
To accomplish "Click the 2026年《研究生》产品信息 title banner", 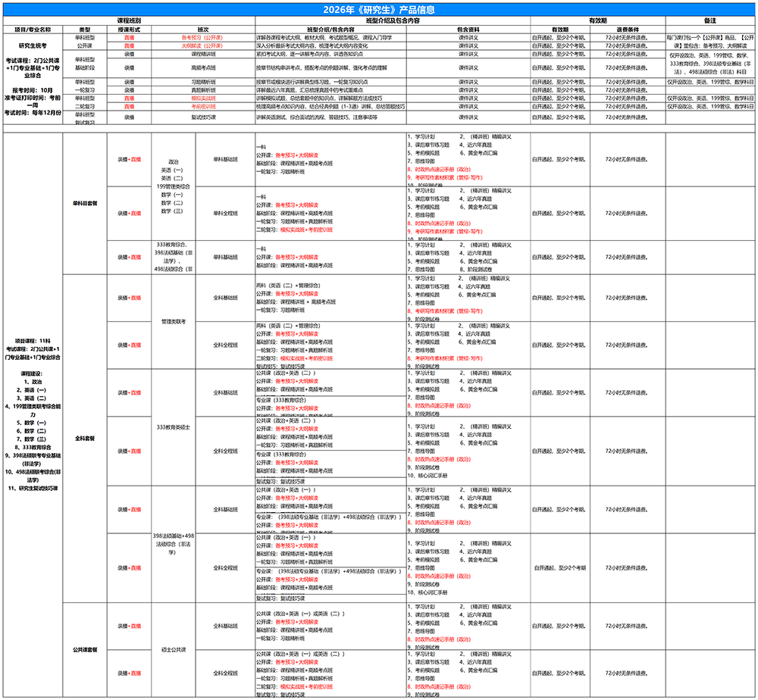I will pos(379,9).
